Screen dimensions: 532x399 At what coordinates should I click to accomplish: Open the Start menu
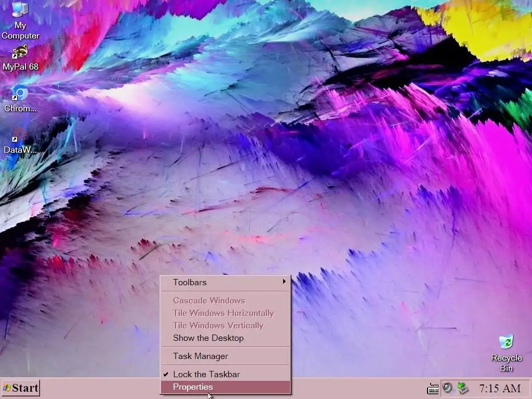pyautogui.click(x=21, y=388)
